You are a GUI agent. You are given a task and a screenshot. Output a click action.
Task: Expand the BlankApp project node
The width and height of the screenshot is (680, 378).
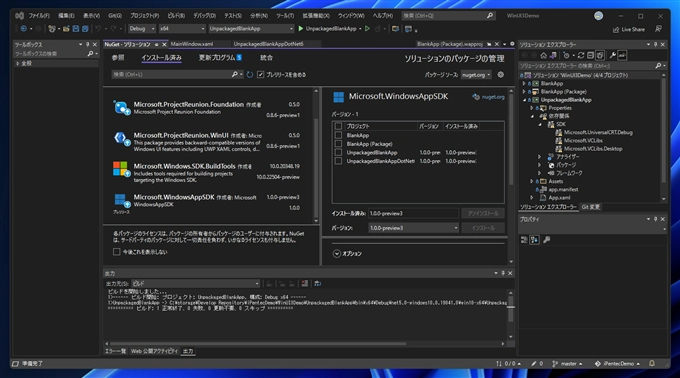click(524, 84)
